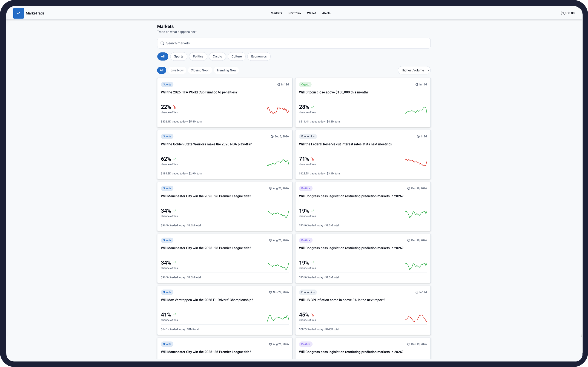Click the red down-trend arrow next to 45%
Screen dimensions: 588x367
313,315
